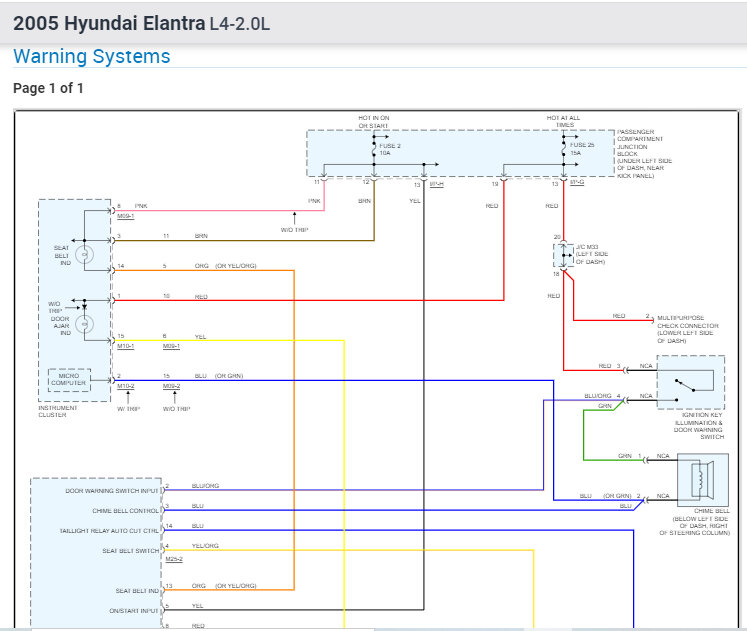Click the 'DOOR AJAR IND' label
This screenshot has height=631, width=747.
[x=61, y=326]
